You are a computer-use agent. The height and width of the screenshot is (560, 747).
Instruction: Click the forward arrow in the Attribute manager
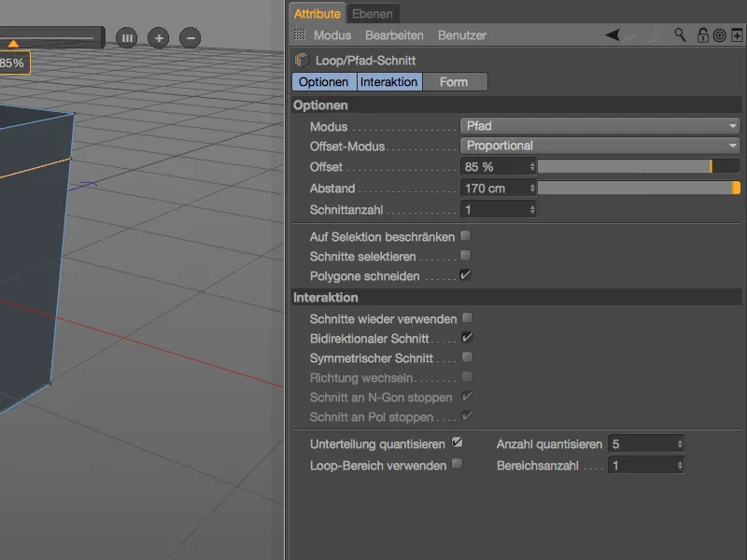631,35
